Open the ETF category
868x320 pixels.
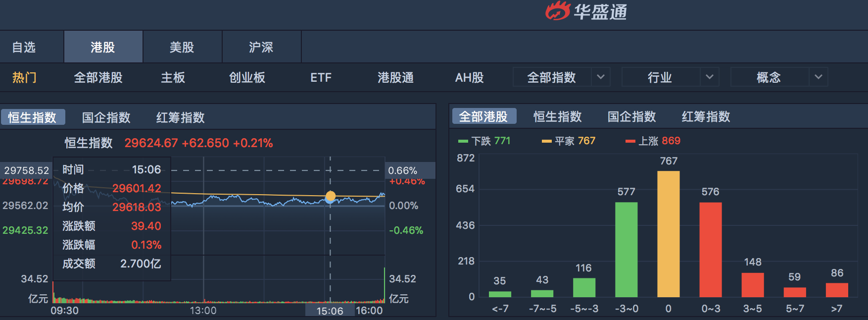tap(321, 78)
